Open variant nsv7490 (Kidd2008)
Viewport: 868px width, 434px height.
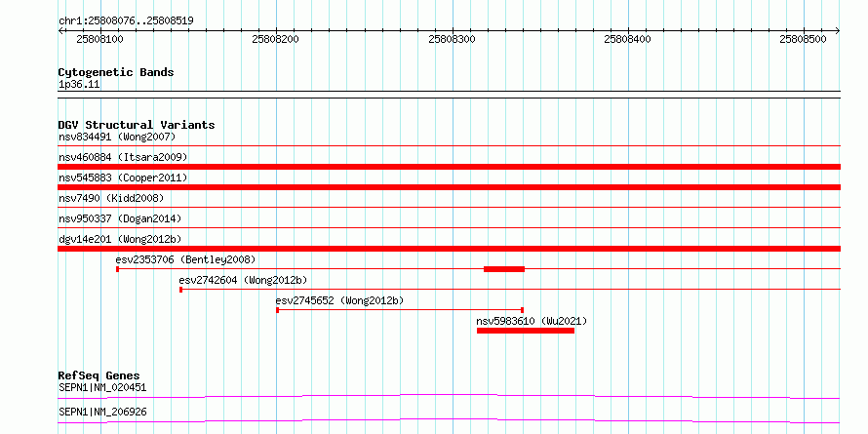111,198
